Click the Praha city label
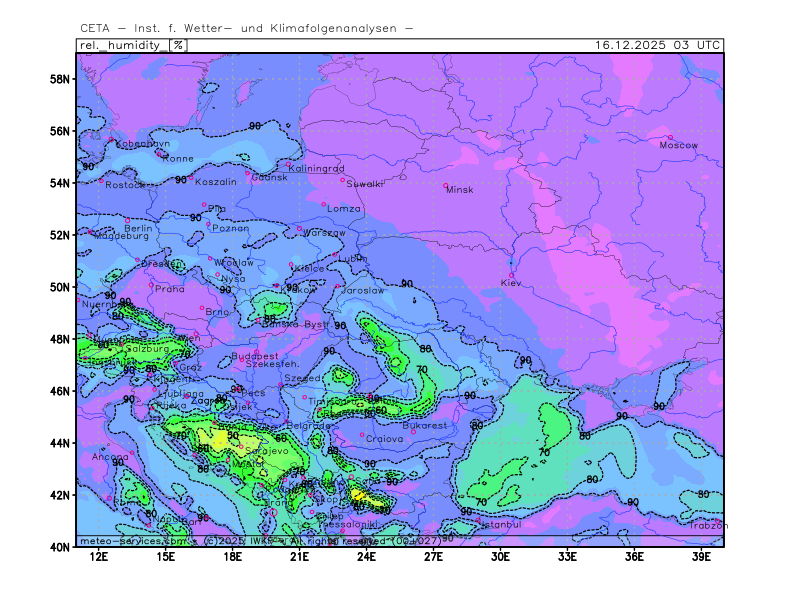The image size is (800, 600). point(170,289)
